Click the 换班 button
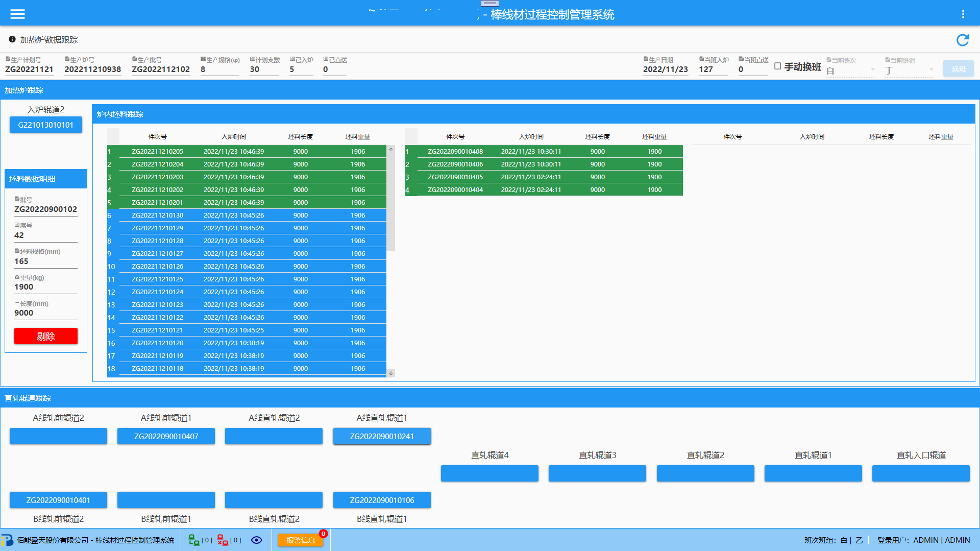Image resolution: width=980 pixels, height=551 pixels. pyautogui.click(x=959, y=68)
